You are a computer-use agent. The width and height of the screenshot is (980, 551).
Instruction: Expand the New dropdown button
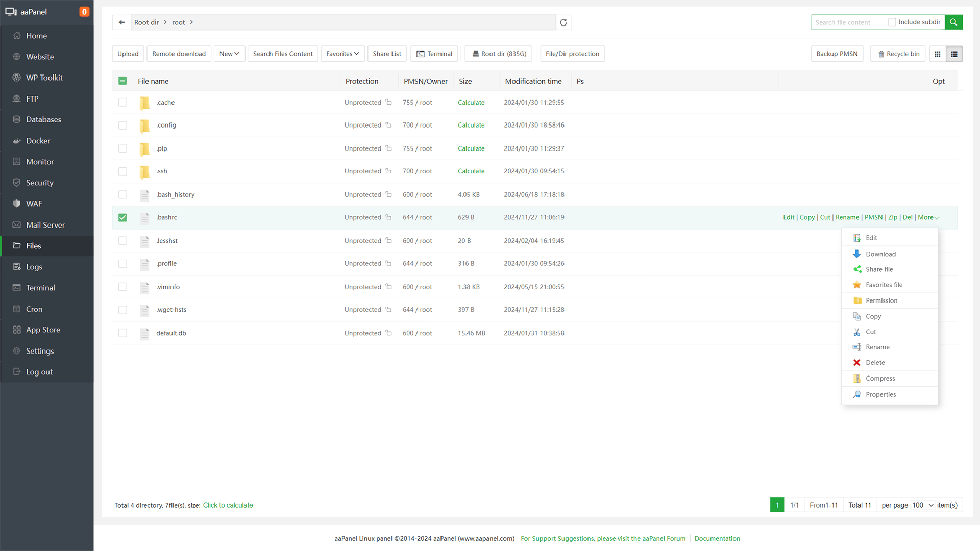coord(229,54)
